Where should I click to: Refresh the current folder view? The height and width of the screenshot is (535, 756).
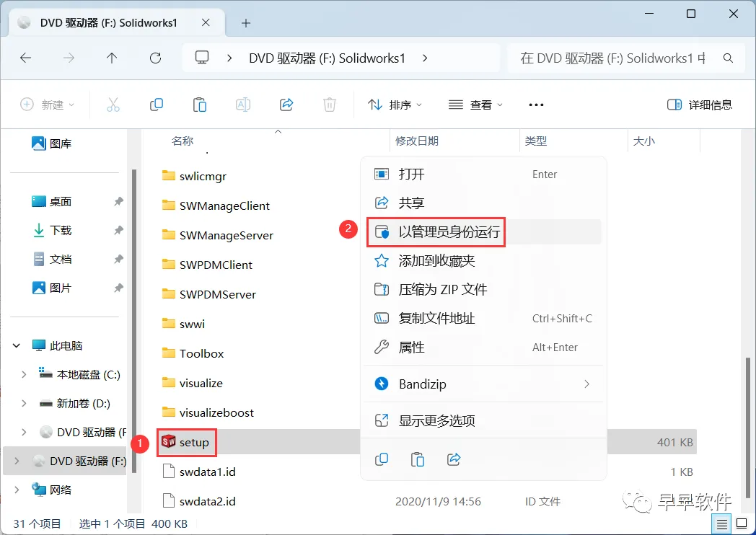point(155,58)
